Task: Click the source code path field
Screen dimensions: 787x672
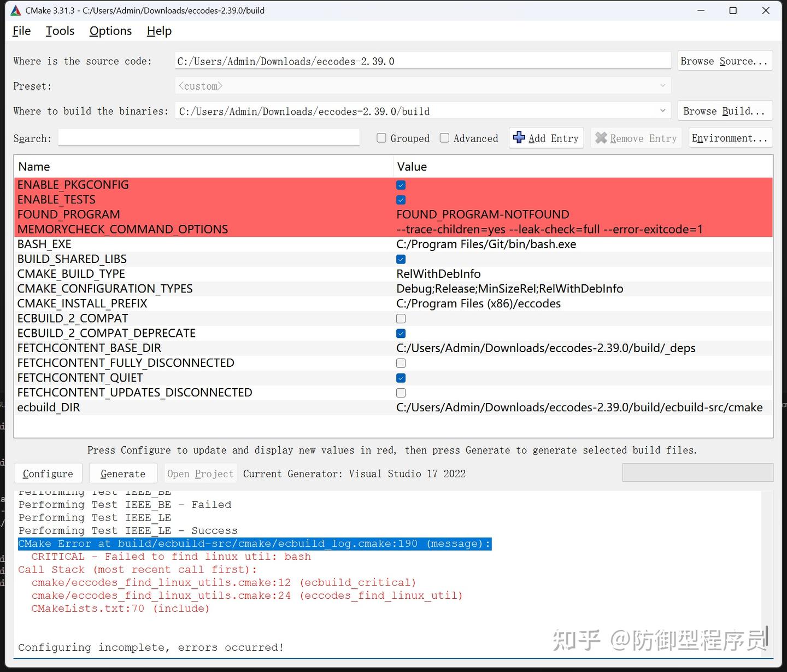Action: (x=422, y=61)
